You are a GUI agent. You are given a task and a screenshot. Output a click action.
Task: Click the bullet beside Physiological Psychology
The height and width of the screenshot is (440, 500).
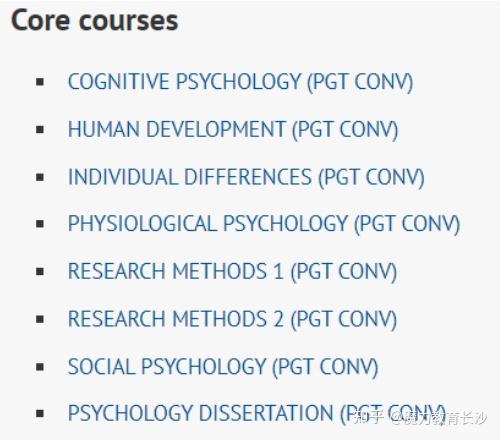(40, 224)
